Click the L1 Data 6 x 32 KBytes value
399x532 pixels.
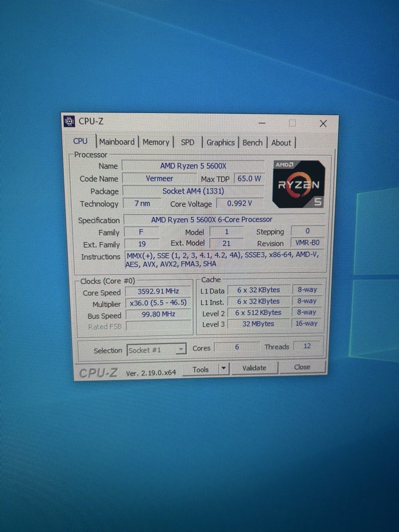pos(259,290)
